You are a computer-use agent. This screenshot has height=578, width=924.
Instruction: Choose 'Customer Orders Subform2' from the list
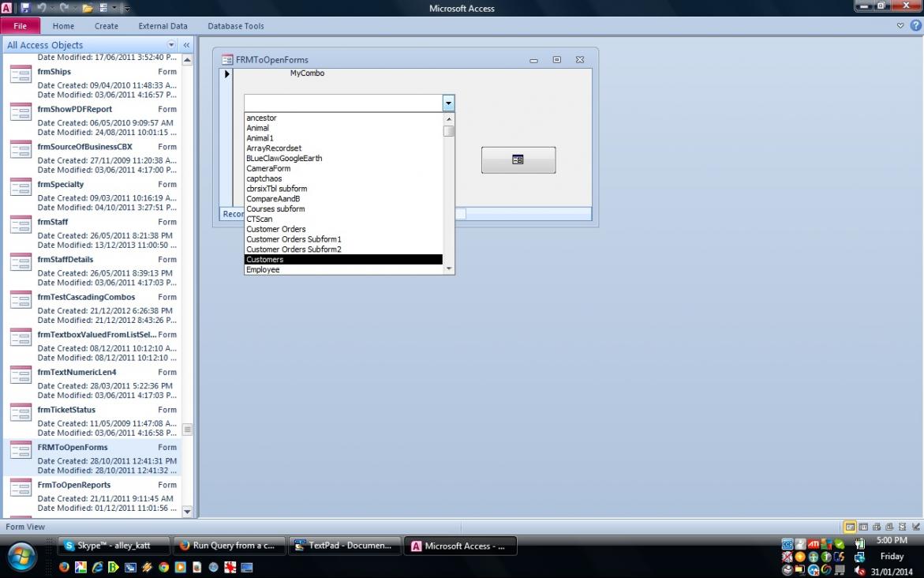(x=343, y=249)
